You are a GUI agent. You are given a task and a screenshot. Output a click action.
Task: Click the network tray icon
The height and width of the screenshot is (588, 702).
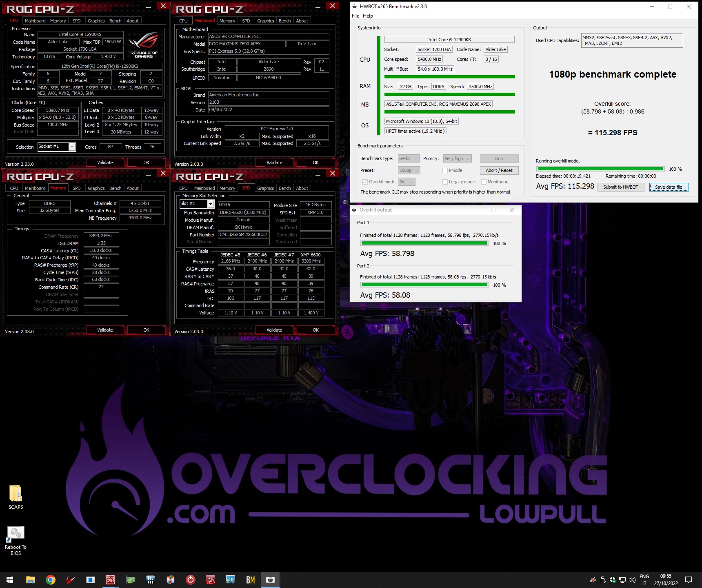pyautogui.click(x=622, y=580)
